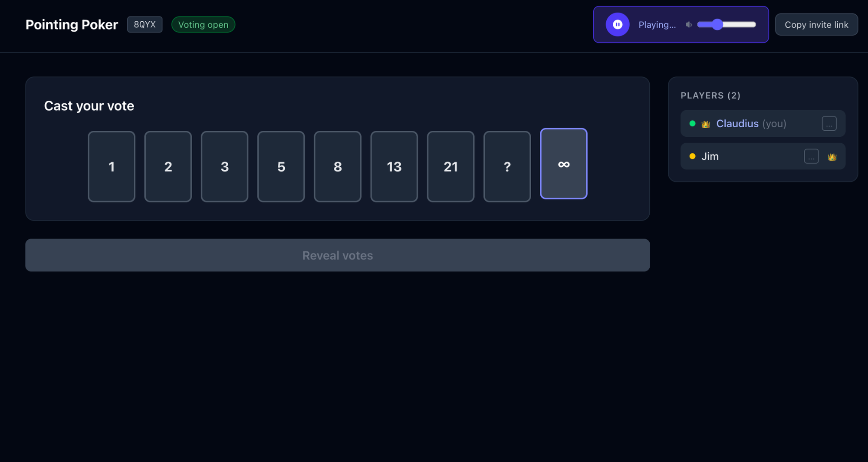Screen dimensions: 868x462
Task: Copy the invite link
Action: (816, 25)
